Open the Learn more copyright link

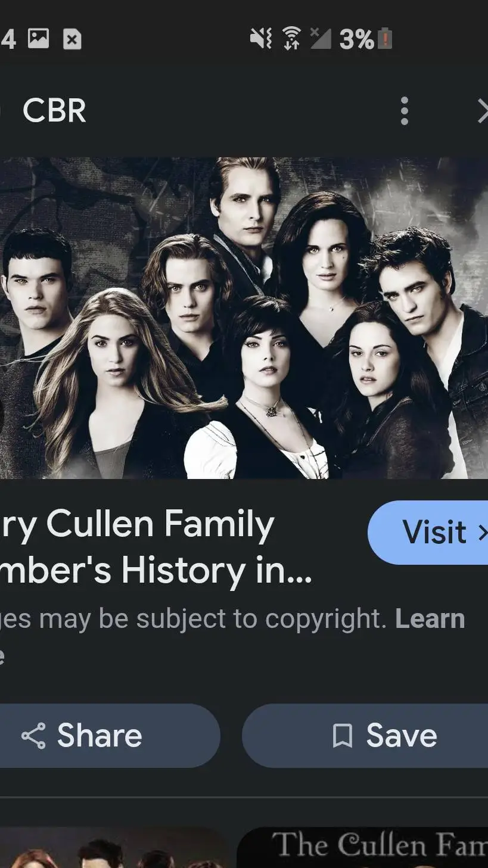429,620
